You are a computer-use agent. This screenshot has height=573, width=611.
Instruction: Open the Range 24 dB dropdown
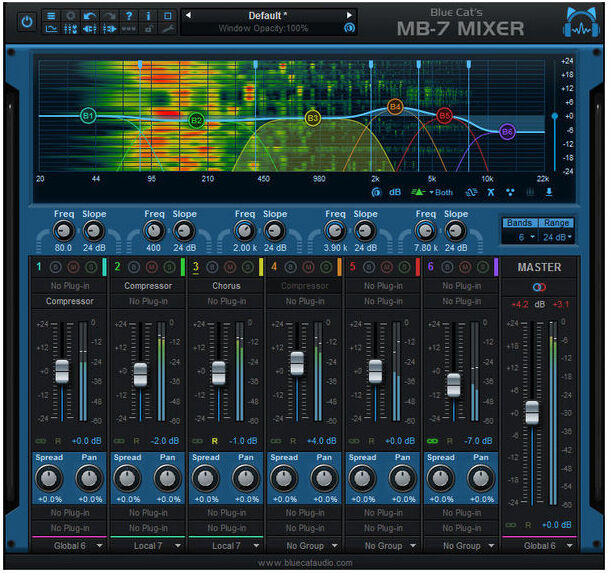click(557, 237)
